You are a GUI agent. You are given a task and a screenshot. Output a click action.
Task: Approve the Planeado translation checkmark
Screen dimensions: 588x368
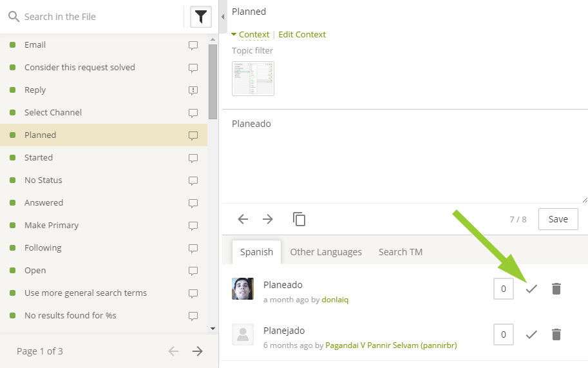pos(531,289)
